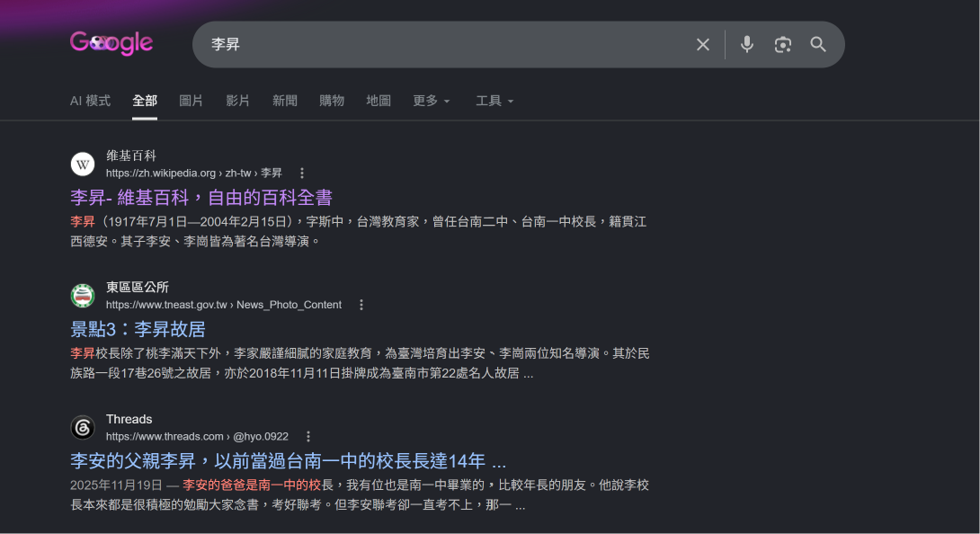Open the 影片 tab
980x534 pixels.
[x=237, y=101]
